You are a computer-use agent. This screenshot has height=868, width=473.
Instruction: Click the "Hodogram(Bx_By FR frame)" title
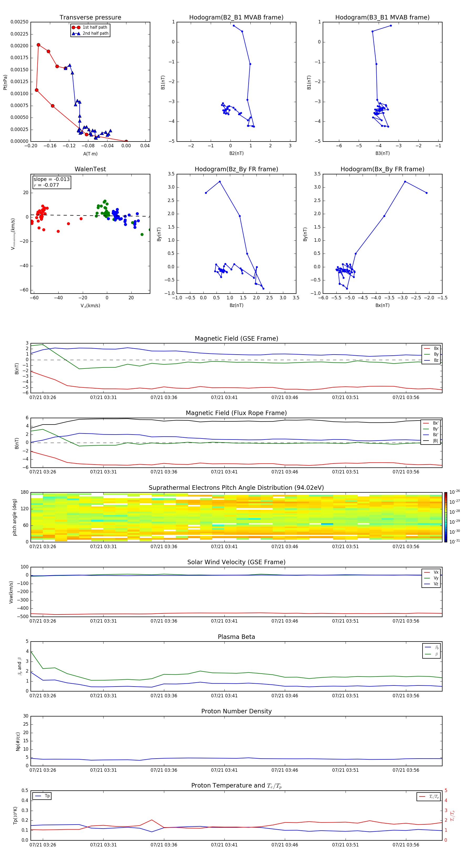382,169
